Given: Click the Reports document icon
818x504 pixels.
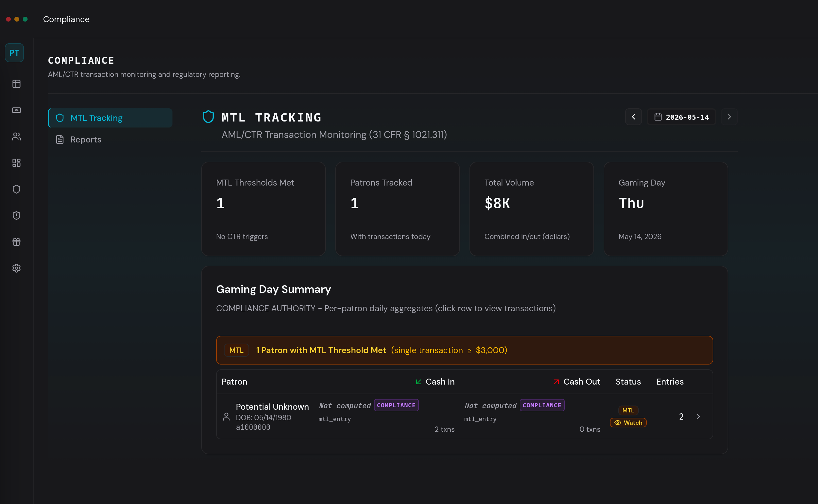Looking at the screenshot, I should click(x=60, y=139).
